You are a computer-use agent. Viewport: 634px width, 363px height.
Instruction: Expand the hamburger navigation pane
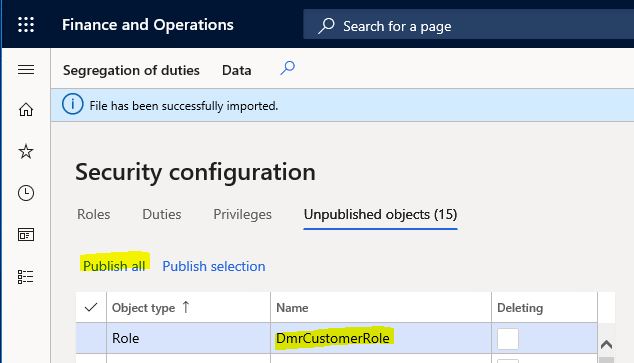click(x=26, y=70)
